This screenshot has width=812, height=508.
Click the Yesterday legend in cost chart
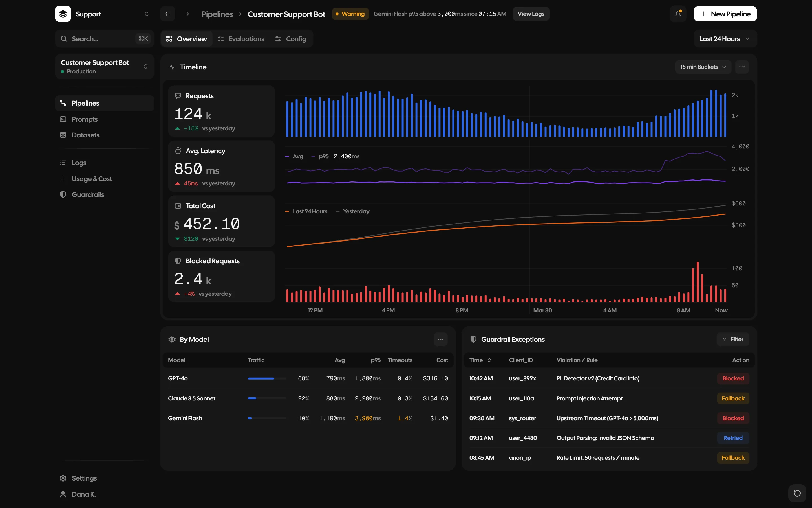(x=353, y=211)
